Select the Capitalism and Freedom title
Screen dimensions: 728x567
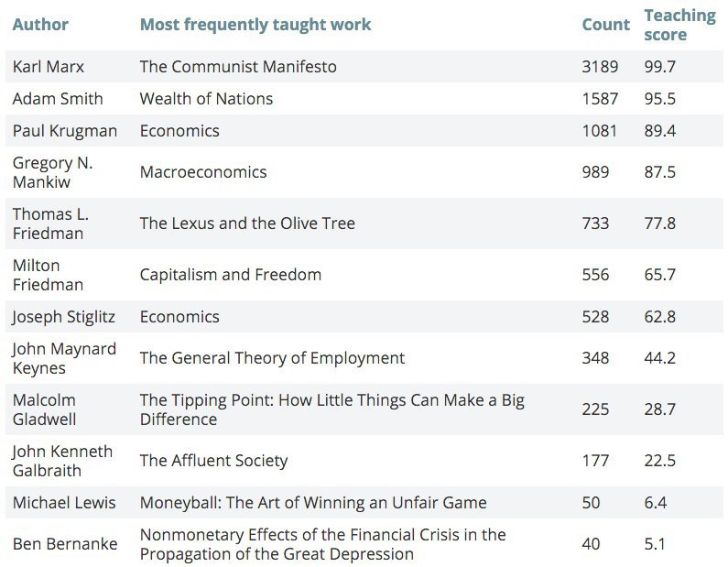pos(231,275)
